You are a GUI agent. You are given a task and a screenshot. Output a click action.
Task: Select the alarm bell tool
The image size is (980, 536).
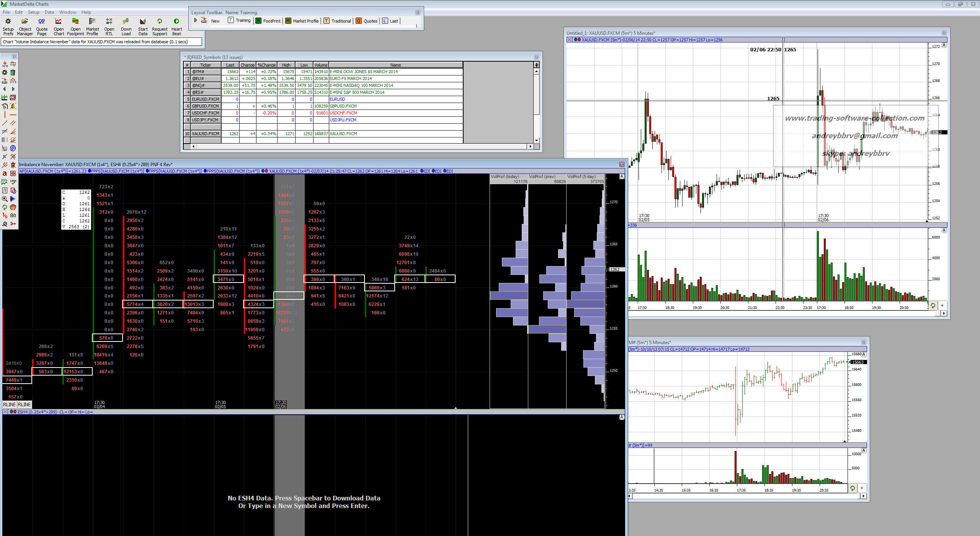(x=13, y=106)
